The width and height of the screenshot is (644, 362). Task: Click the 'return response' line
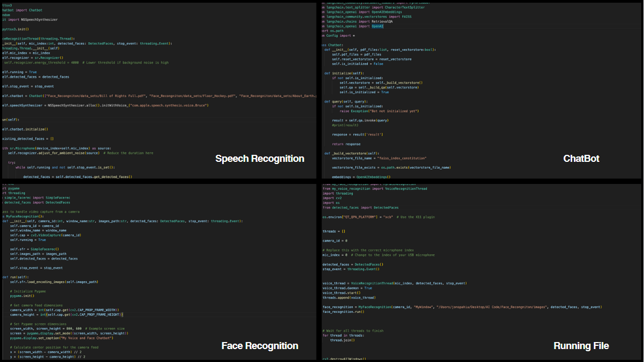click(x=345, y=144)
